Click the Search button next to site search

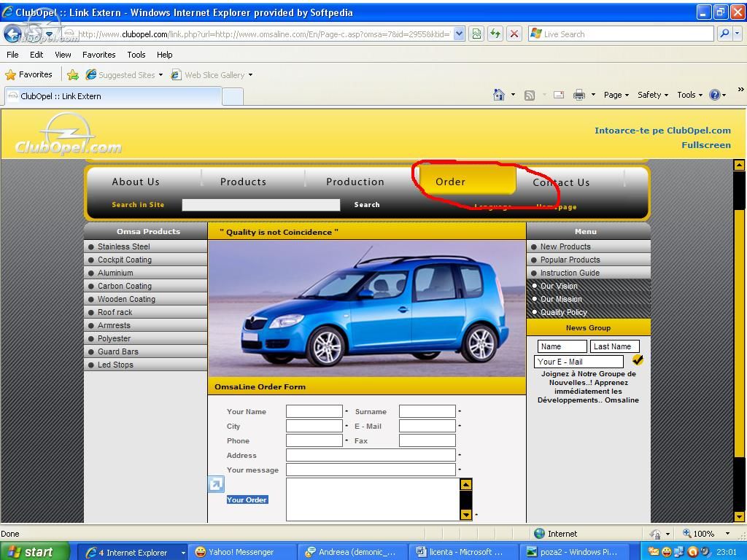click(x=367, y=205)
